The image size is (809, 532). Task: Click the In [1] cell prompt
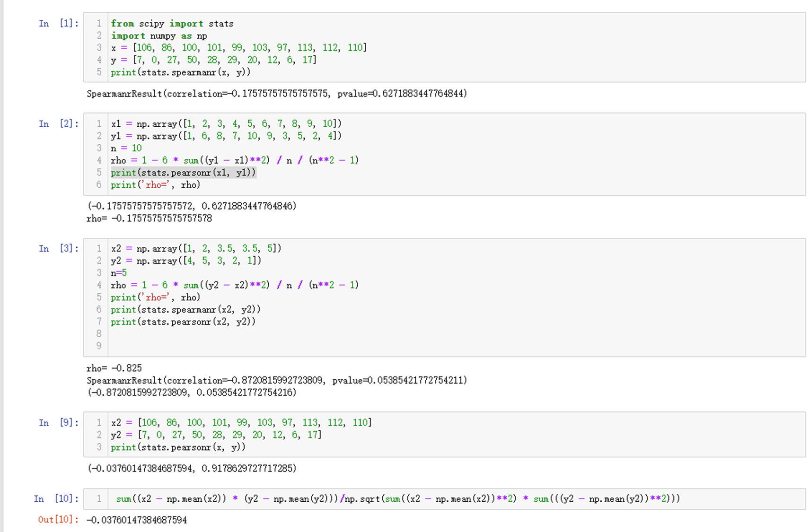59,24
